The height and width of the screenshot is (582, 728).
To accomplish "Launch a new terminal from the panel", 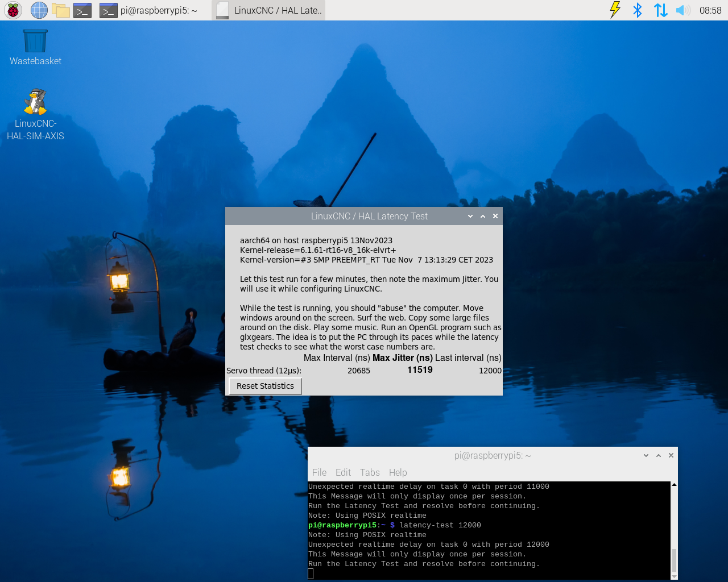I will 82,10.
